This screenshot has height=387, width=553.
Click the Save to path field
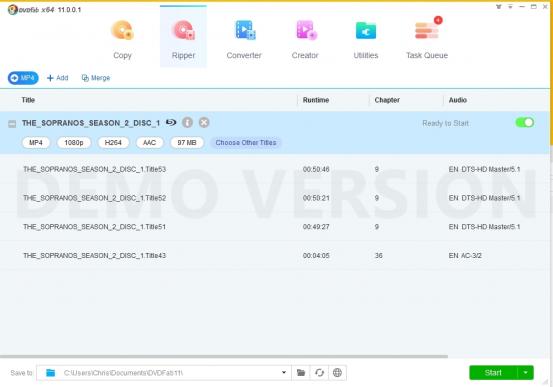(164, 373)
